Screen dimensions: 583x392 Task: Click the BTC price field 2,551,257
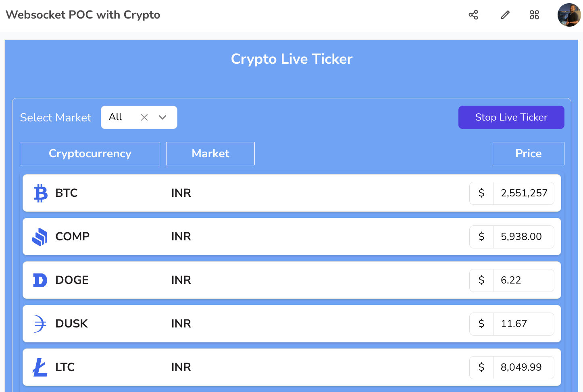pos(523,193)
